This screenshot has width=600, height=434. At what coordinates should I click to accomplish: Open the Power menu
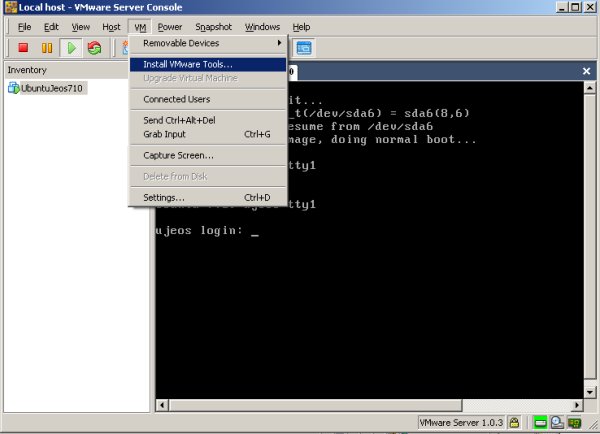pos(170,27)
